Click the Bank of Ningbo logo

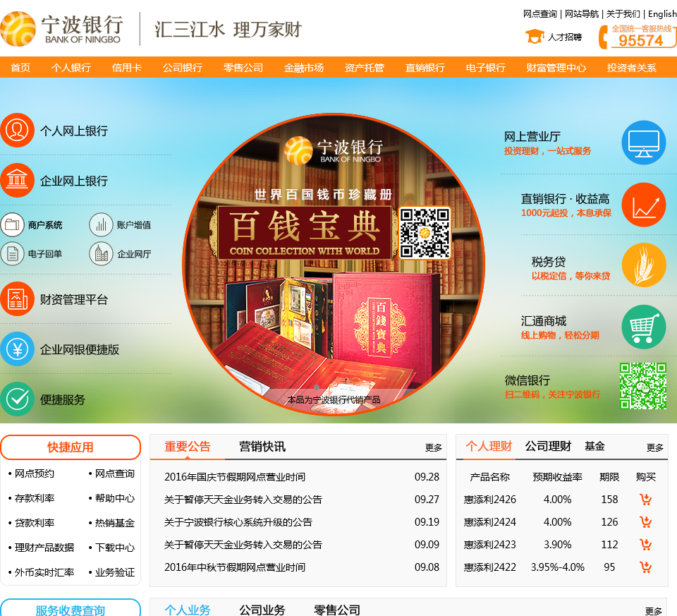tap(61, 28)
